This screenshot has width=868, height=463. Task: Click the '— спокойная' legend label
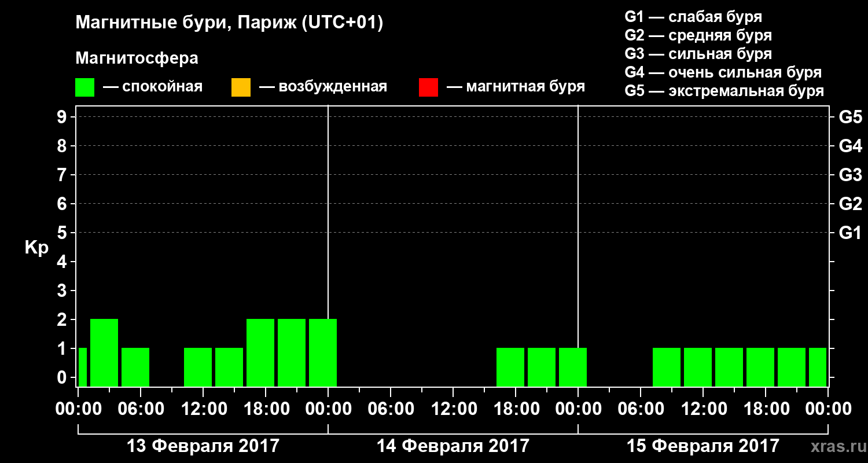click(x=153, y=87)
